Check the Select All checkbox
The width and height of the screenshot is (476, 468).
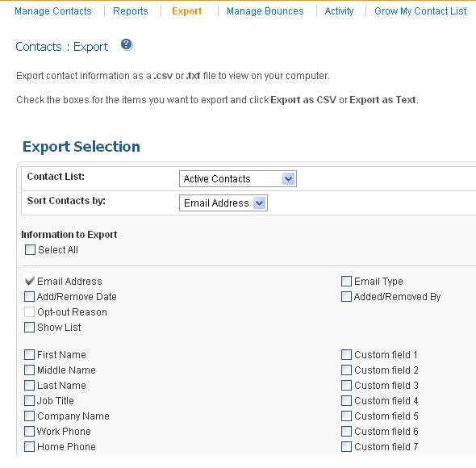(30, 250)
